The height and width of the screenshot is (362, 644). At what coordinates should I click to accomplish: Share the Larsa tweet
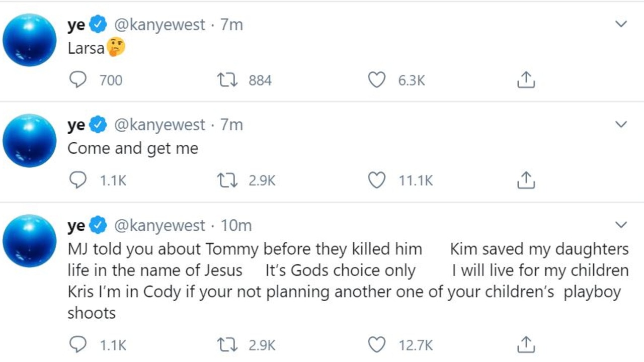pyautogui.click(x=526, y=80)
